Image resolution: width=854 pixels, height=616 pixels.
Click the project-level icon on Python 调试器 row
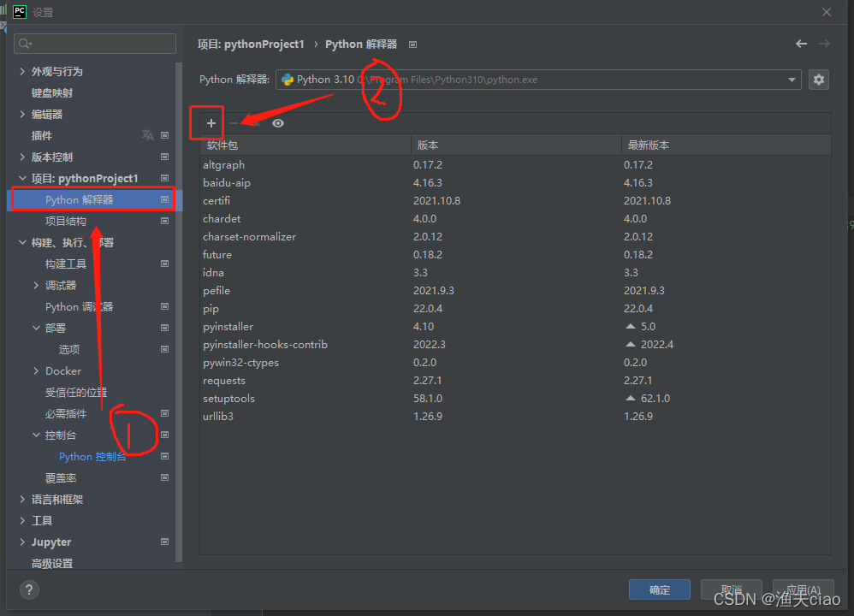(164, 306)
